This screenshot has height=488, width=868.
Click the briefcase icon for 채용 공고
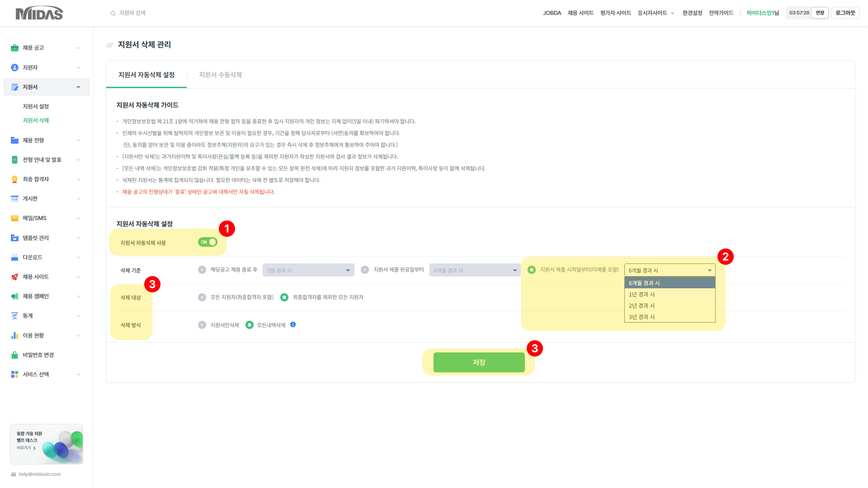(x=14, y=48)
